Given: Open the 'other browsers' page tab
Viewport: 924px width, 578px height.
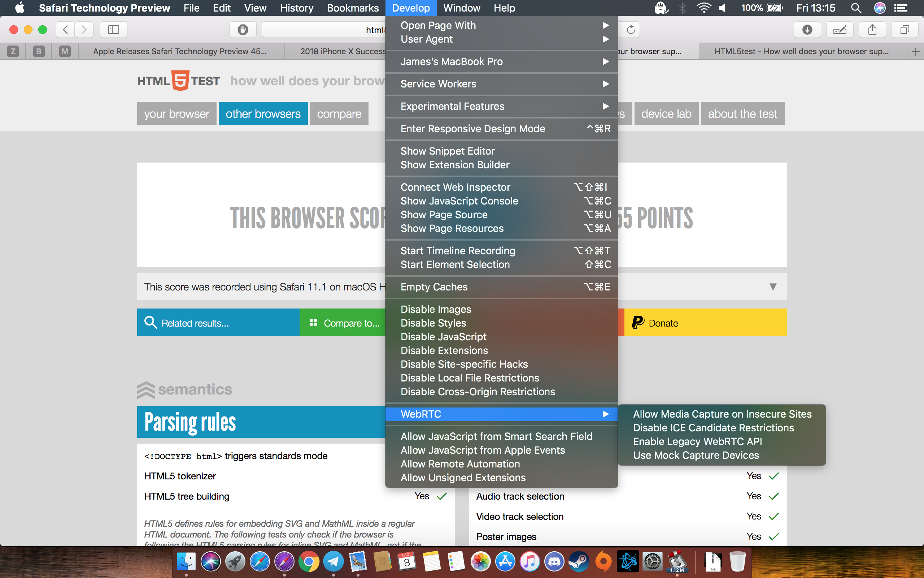Looking at the screenshot, I should click(x=263, y=113).
